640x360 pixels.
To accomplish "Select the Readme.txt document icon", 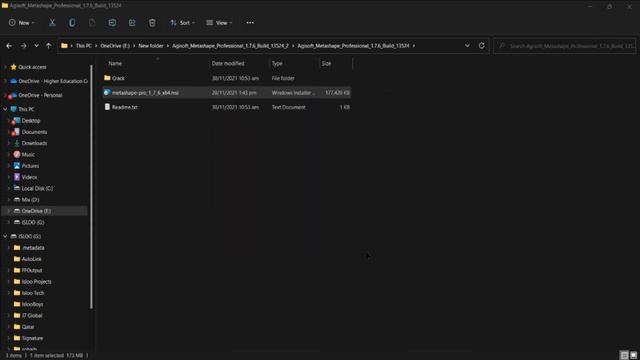I will (x=107, y=107).
